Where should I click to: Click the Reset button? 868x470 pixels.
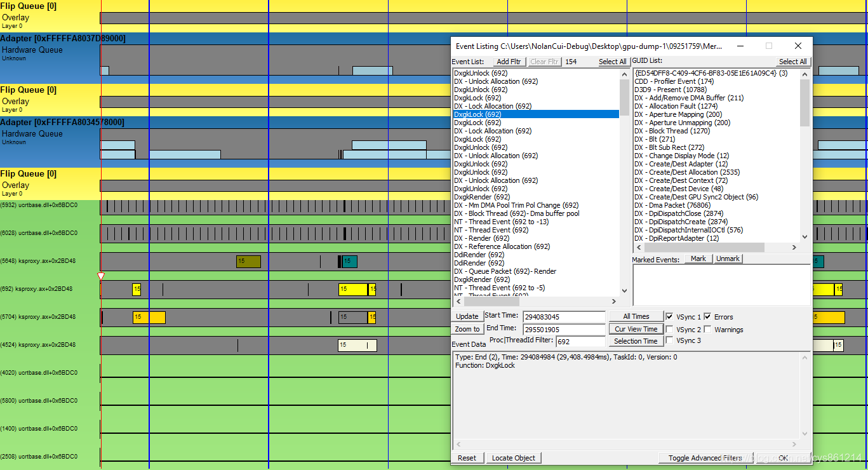[467, 458]
